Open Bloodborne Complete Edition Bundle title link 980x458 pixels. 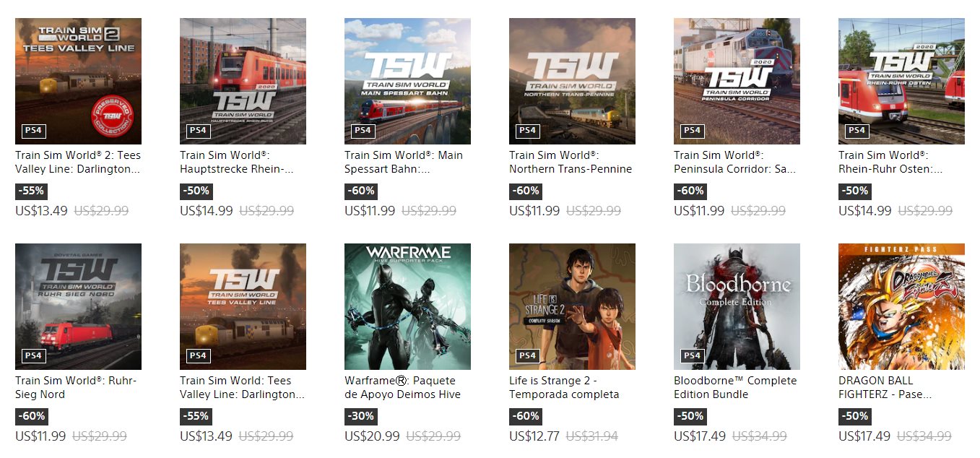[735, 387]
